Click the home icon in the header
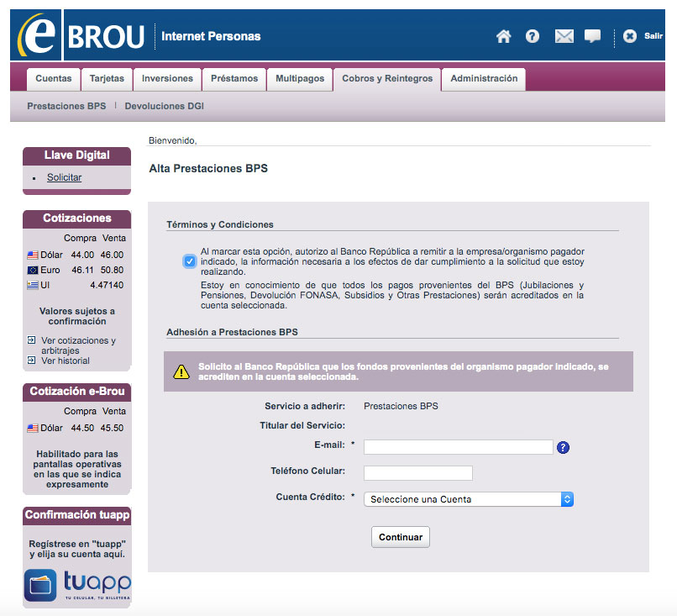677x616 pixels. pos(503,37)
